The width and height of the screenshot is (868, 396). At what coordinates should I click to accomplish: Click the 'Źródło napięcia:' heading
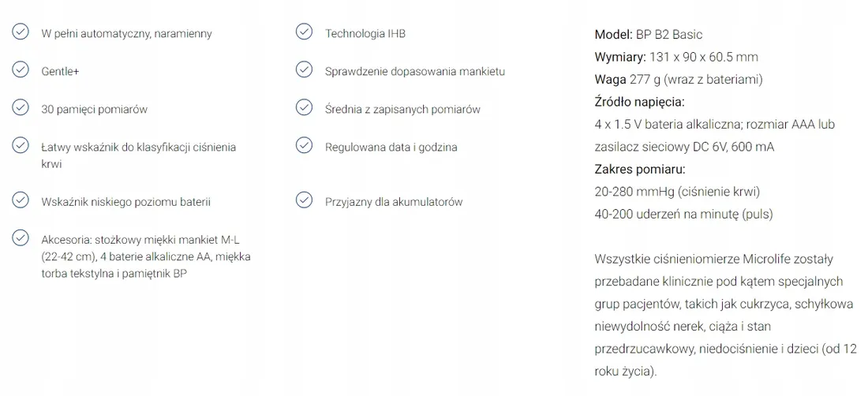tap(639, 103)
